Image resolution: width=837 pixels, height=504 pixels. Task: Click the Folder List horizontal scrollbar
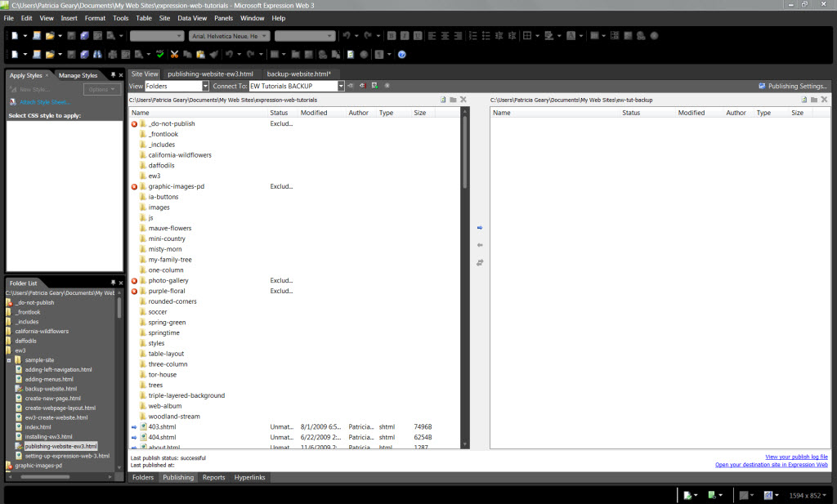click(60, 477)
